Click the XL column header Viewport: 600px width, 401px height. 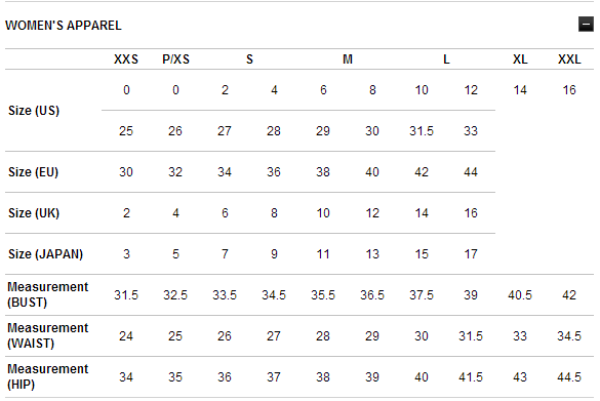click(520, 59)
